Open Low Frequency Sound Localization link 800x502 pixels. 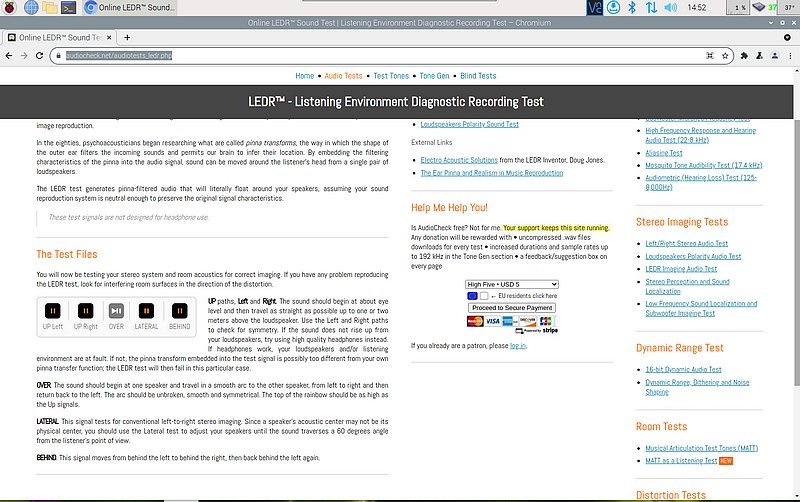[x=701, y=308]
